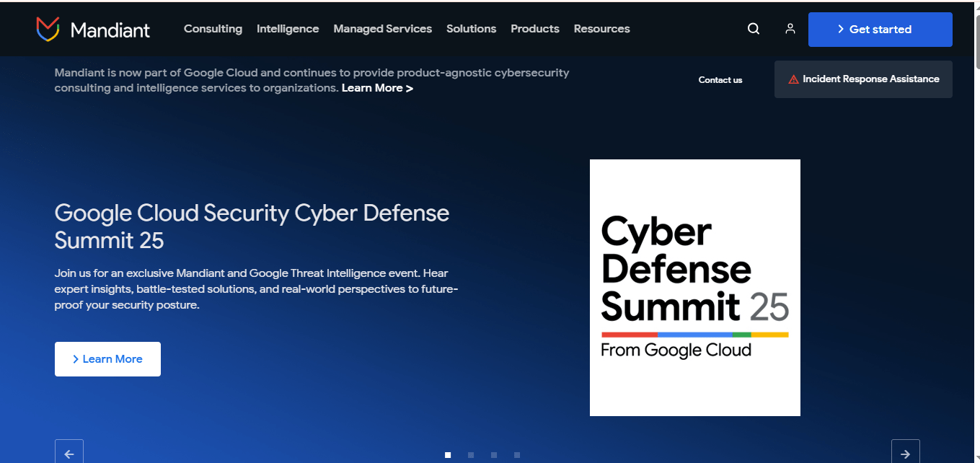The image size is (980, 463).
Task: Open the Managed Services menu
Action: click(383, 29)
